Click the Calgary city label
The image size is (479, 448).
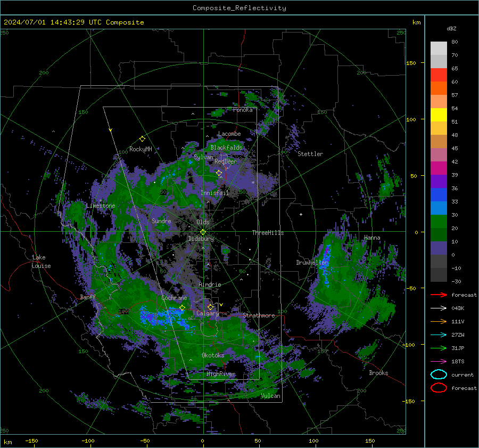(x=208, y=313)
